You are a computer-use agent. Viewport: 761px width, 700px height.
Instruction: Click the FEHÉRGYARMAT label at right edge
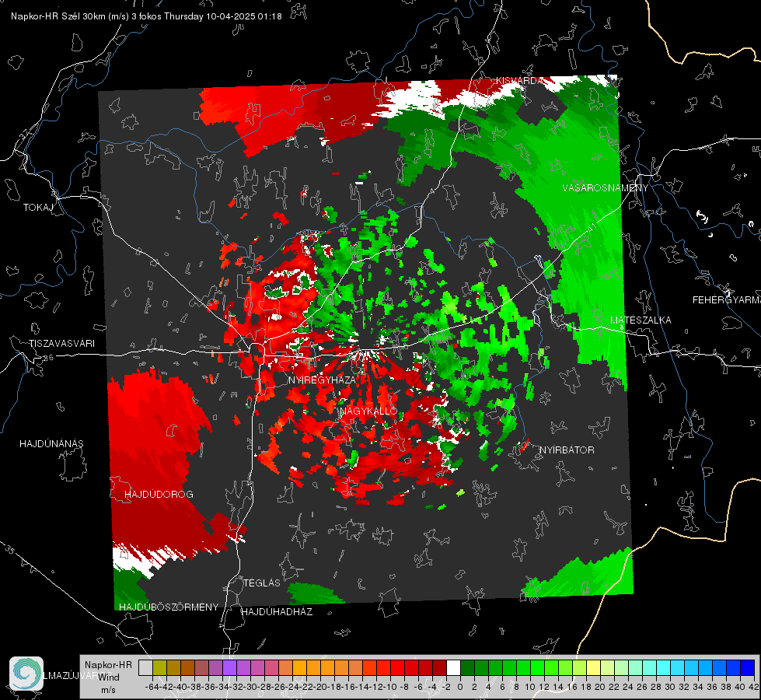click(x=726, y=300)
